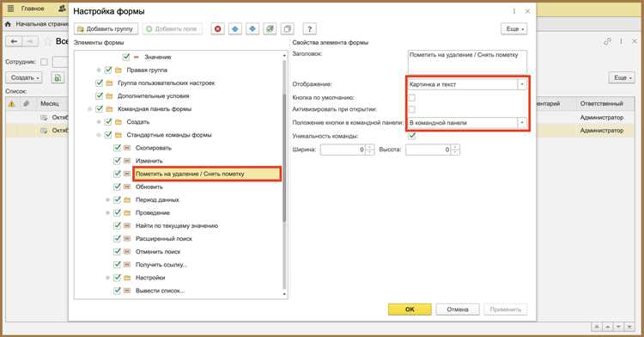Open the Еще menu in the dialog
644x337 pixels.
tap(514, 28)
